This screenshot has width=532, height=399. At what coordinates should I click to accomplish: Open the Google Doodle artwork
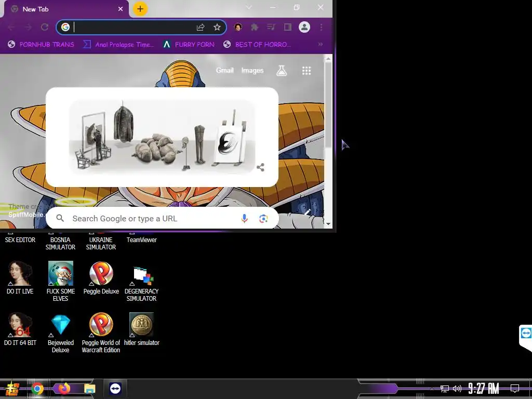pos(162,137)
